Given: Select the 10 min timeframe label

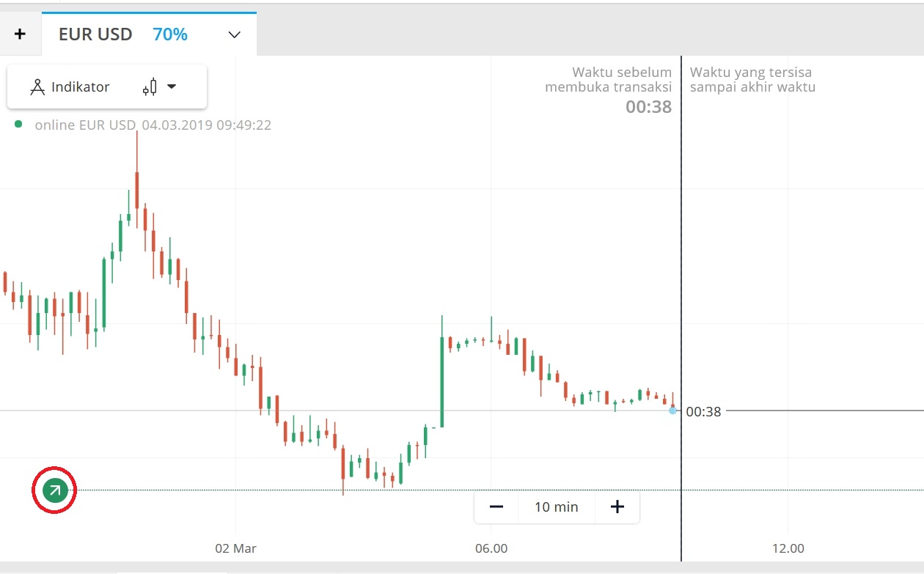Looking at the screenshot, I should 557,507.
